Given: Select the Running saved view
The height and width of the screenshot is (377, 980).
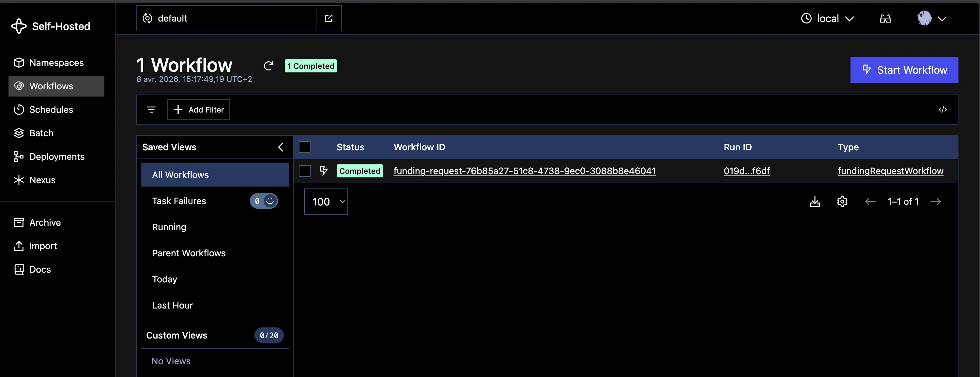Looking at the screenshot, I should pyautogui.click(x=169, y=227).
